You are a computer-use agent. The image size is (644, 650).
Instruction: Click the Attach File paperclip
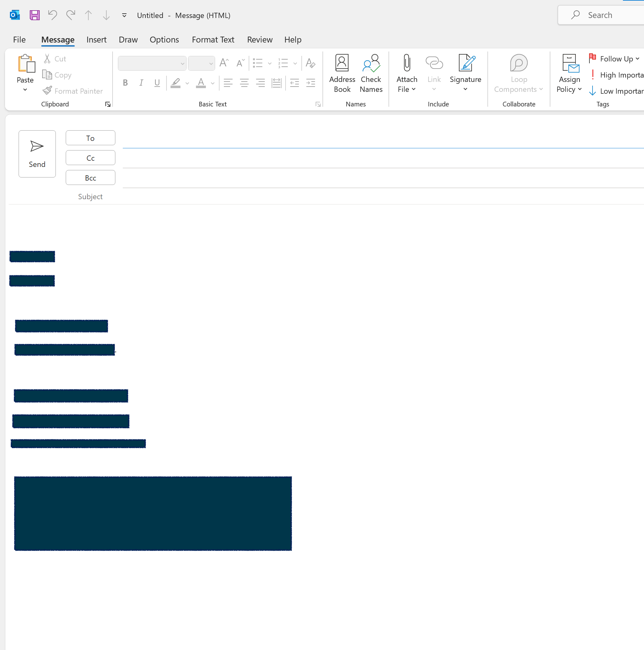406,64
